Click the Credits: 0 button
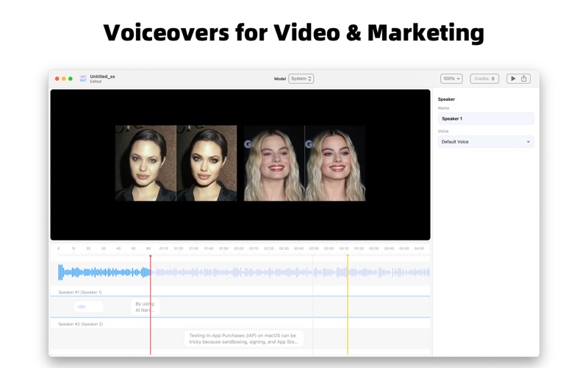This screenshot has width=588, height=368. tap(484, 79)
